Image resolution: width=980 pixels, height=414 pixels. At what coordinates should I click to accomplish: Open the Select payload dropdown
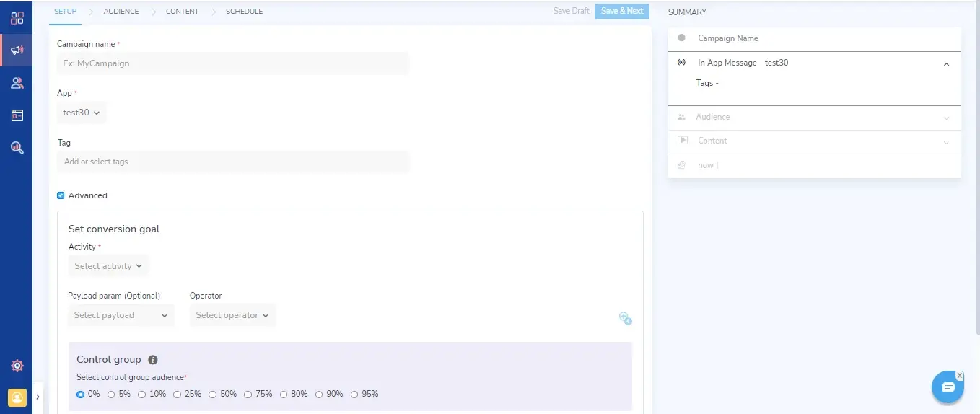tap(121, 315)
